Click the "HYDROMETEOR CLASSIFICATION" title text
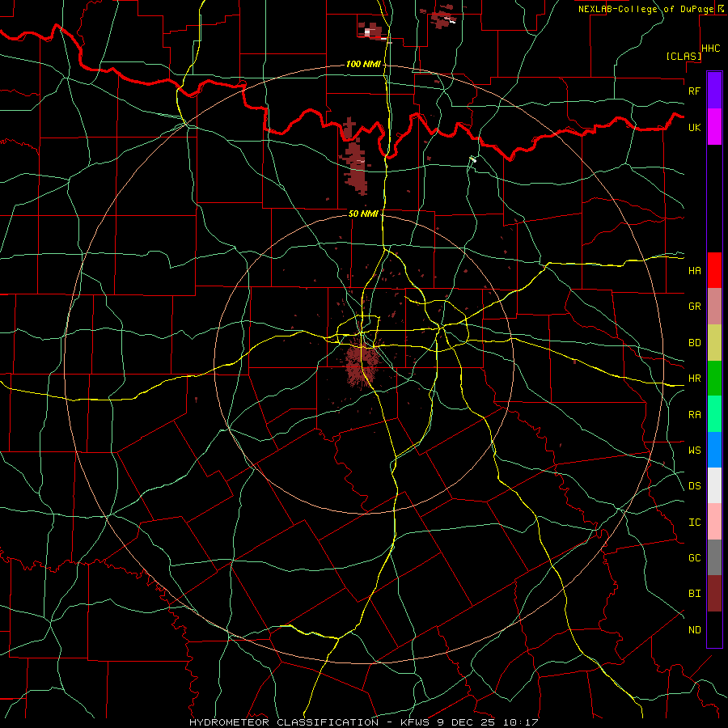The image size is (728, 728). (284, 722)
